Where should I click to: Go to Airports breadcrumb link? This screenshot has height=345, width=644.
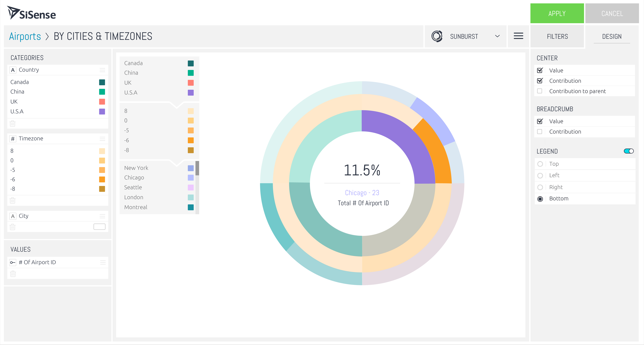25,36
